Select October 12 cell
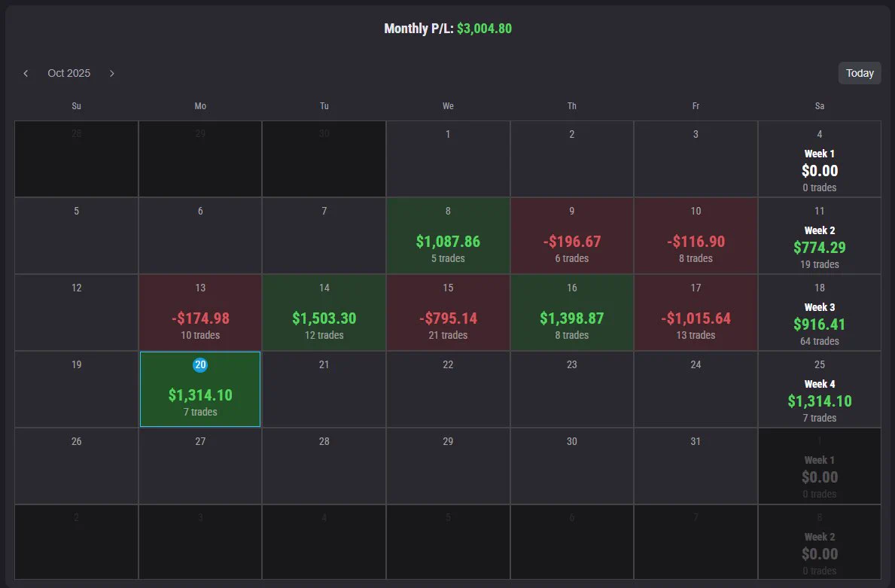Viewport: 895px width, 588px height. click(77, 313)
